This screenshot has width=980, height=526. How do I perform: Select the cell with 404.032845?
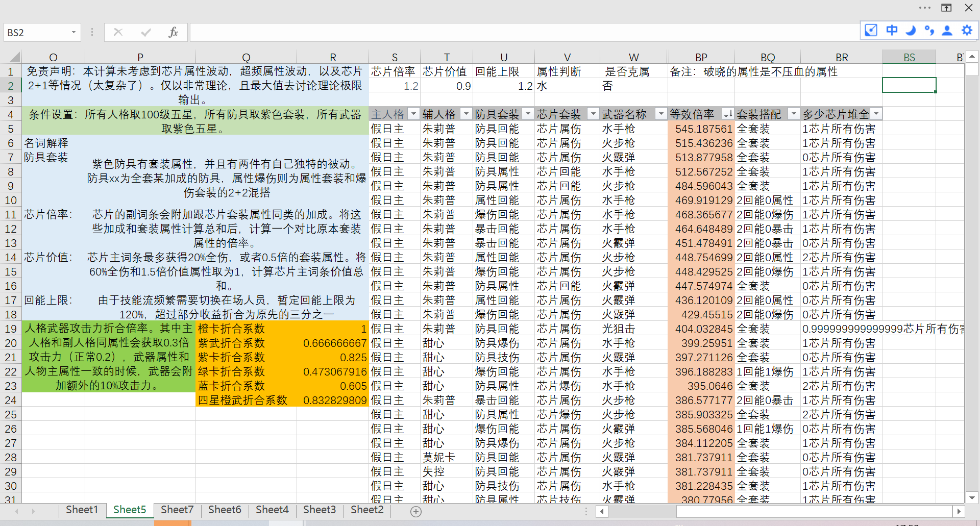[x=701, y=329]
